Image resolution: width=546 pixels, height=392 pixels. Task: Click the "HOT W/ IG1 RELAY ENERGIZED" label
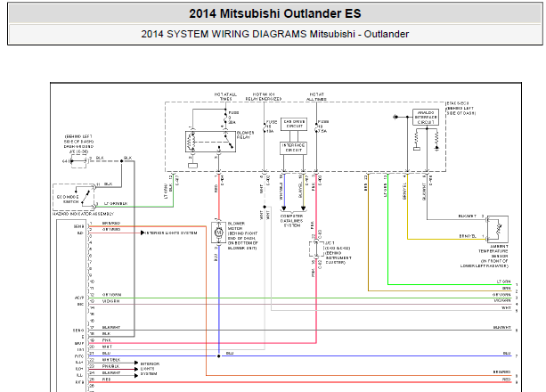[264, 96]
